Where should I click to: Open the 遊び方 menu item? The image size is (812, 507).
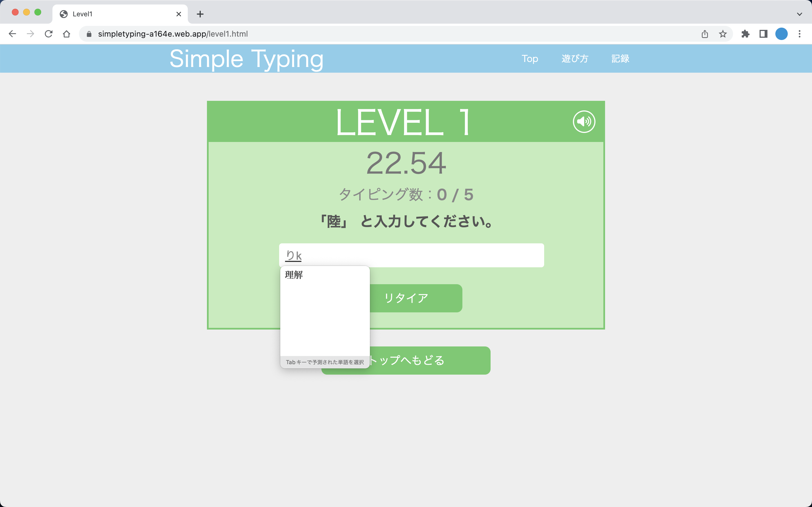pos(574,59)
